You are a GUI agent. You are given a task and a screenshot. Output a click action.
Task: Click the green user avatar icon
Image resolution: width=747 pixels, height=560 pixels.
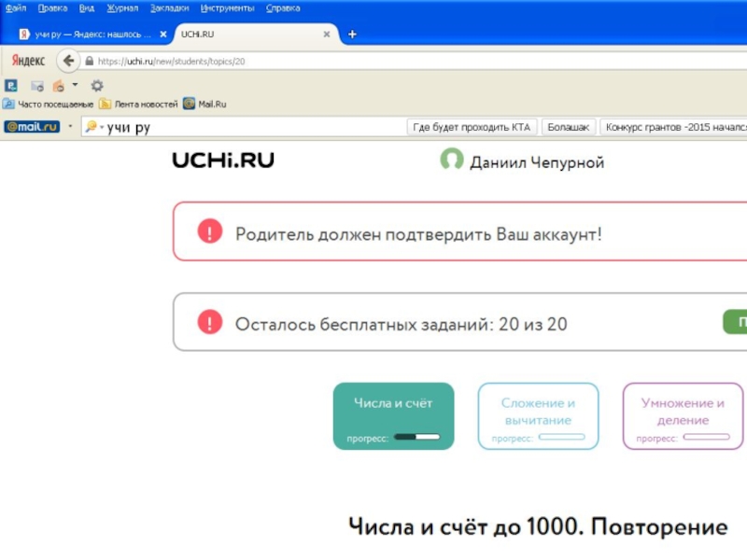click(x=452, y=160)
